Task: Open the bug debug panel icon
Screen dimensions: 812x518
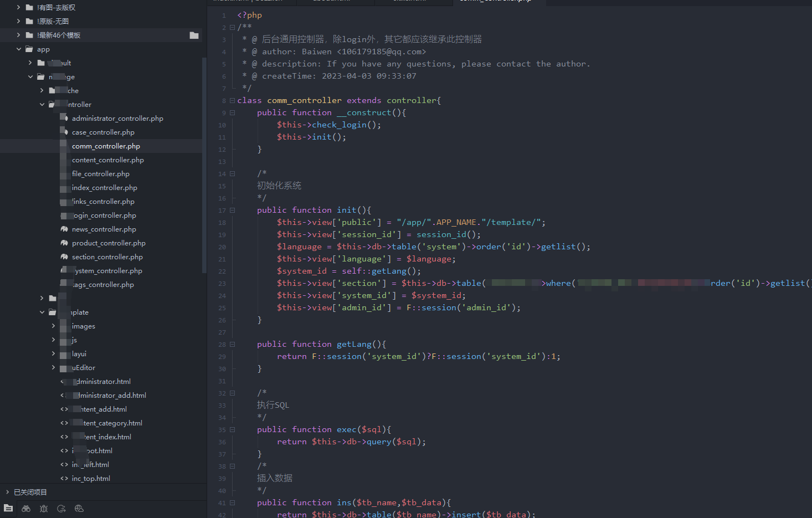Action: coord(44,508)
